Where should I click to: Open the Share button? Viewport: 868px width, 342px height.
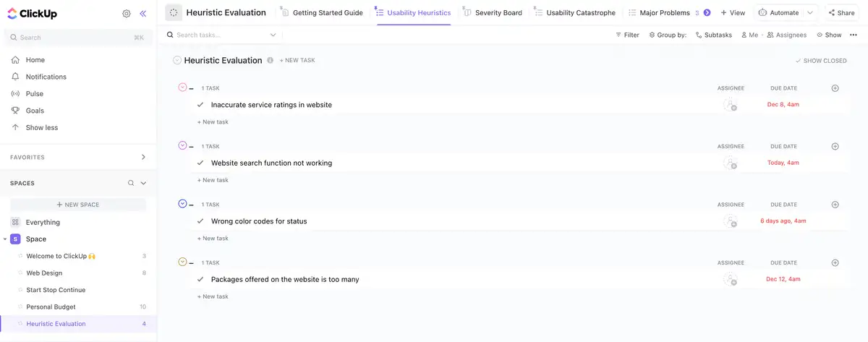tap(841, 12)
